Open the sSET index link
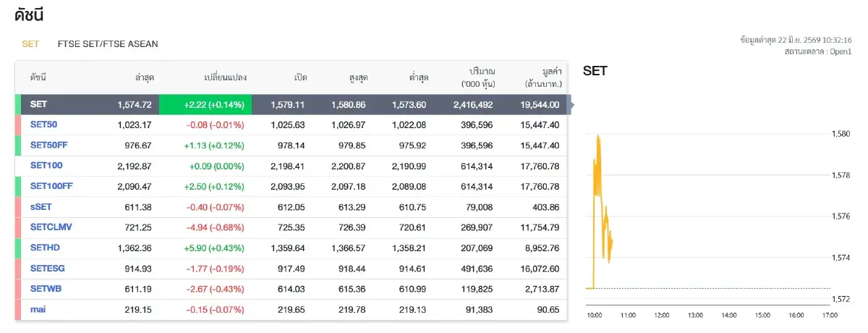The height and width of the screenshot is (333, 868). tap(41, 207)
